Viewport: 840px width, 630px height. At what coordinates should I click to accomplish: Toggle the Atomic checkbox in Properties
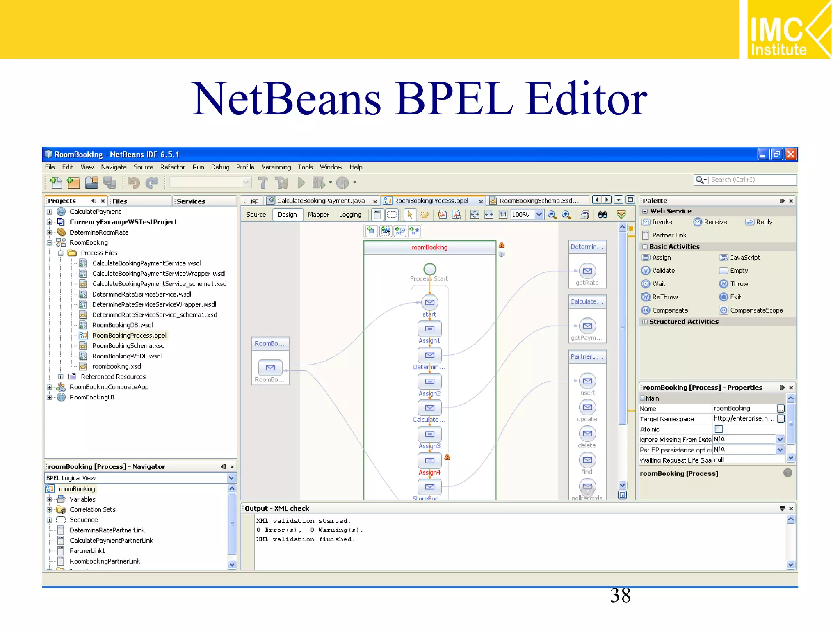719,429
